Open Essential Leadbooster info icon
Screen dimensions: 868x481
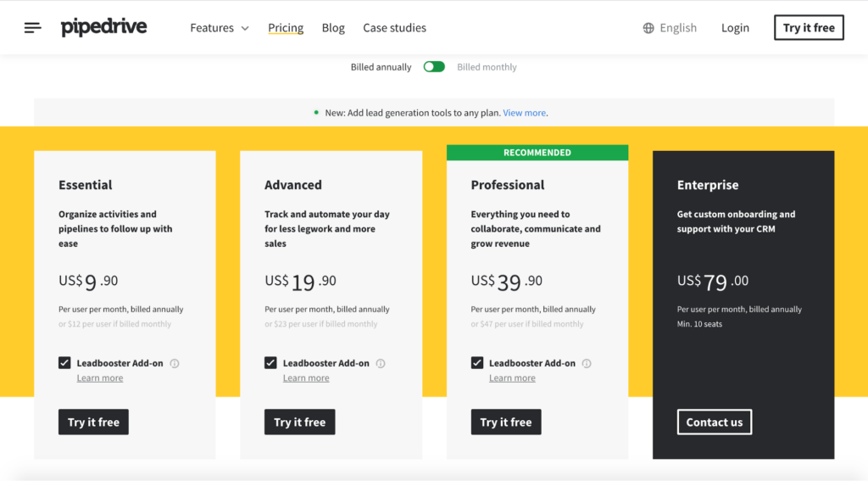[175, 364]
